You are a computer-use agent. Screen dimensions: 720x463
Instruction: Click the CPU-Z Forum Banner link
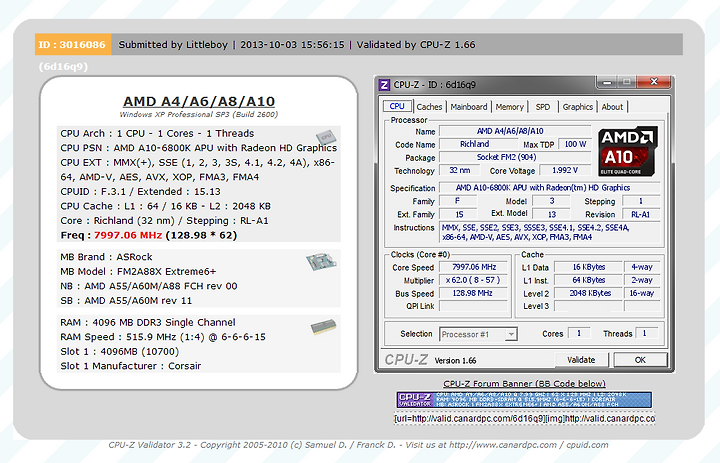[x=524, y=384]
